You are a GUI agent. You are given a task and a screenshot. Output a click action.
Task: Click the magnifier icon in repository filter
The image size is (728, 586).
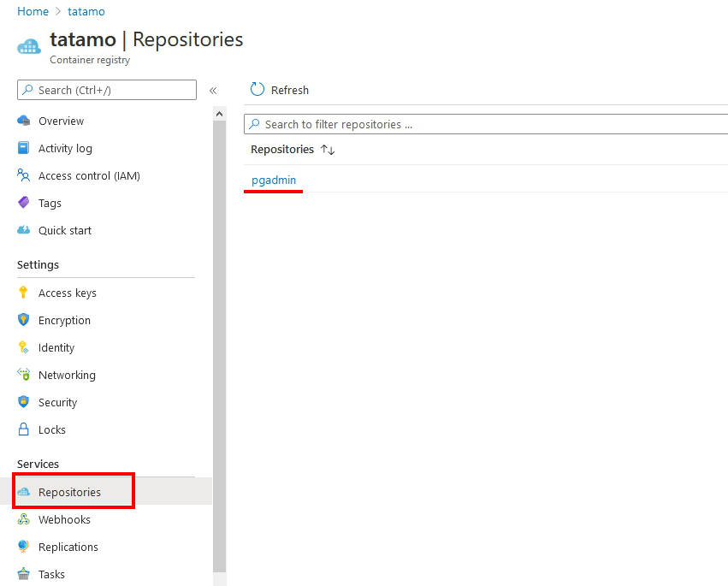click(254, 123)
